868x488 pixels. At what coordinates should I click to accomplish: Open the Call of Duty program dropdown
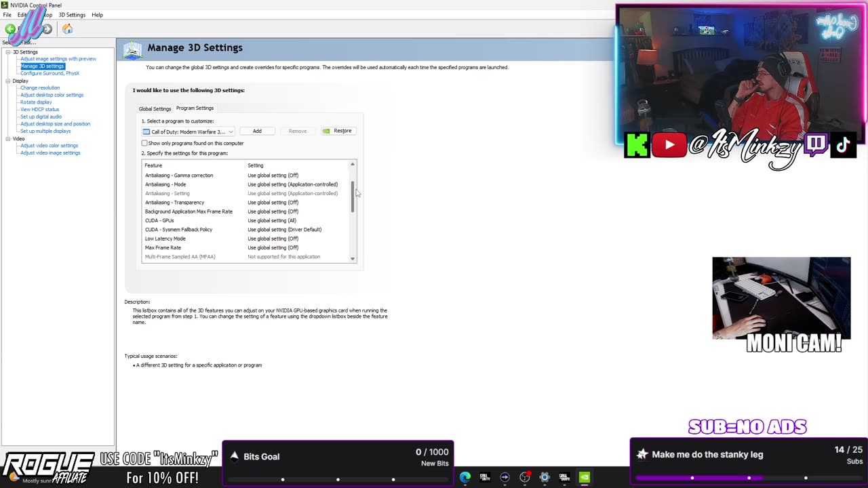(x=188, y=131)
